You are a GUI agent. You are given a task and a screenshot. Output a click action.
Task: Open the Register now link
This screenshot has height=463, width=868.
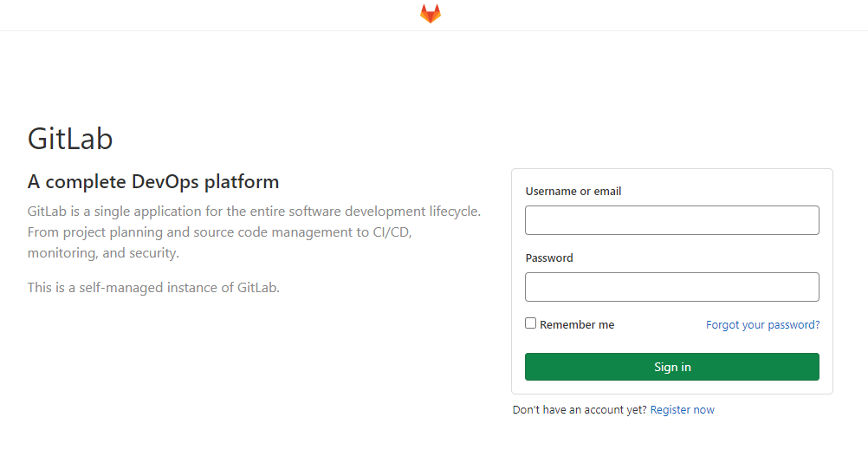(x=682, y=410)
